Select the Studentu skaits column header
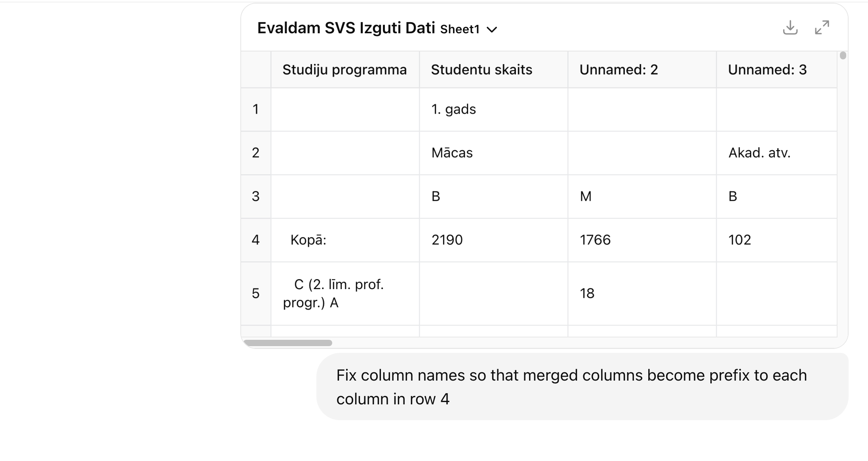Screen dimensions: 868x461 (x=493, y=70)
